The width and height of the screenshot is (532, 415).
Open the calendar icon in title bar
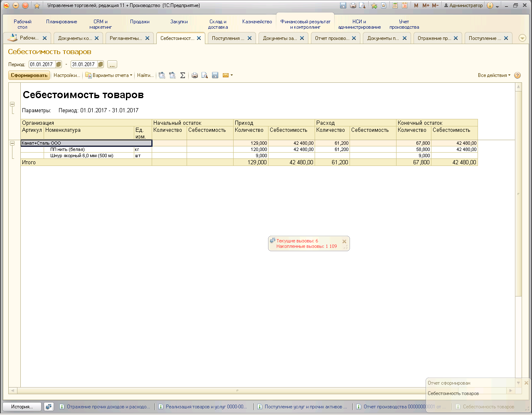pyautogui.click(x=404, y=5)
